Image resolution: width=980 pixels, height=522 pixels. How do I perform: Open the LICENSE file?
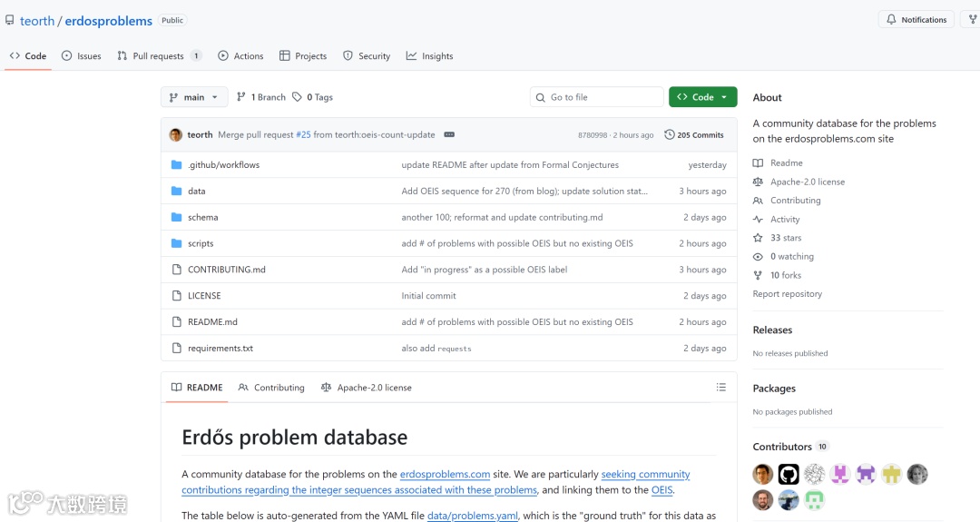tap(204, 296)
